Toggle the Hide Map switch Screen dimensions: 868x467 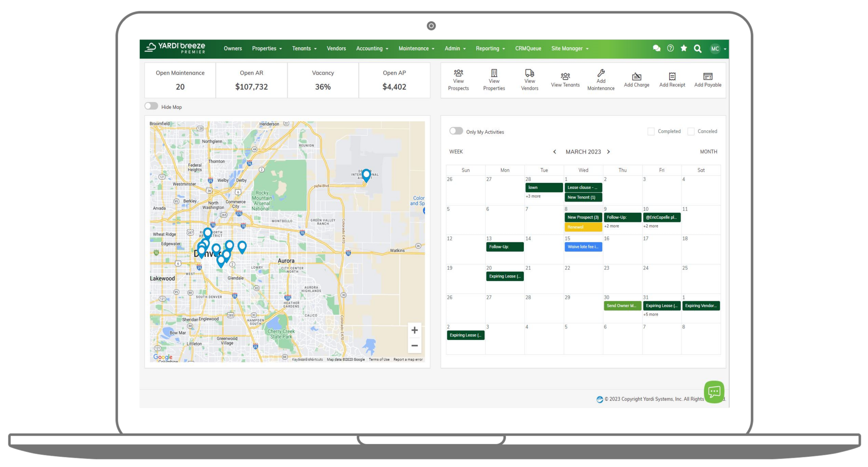coord(151,106)
